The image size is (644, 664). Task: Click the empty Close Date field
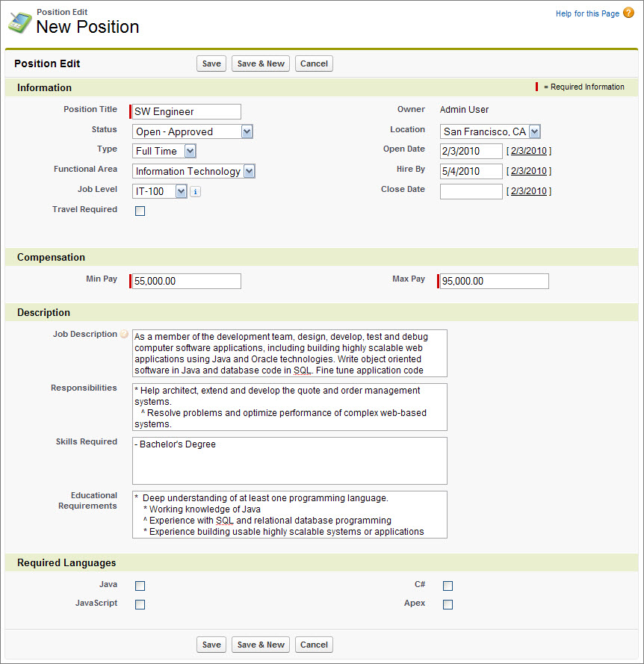click(471, 191)
